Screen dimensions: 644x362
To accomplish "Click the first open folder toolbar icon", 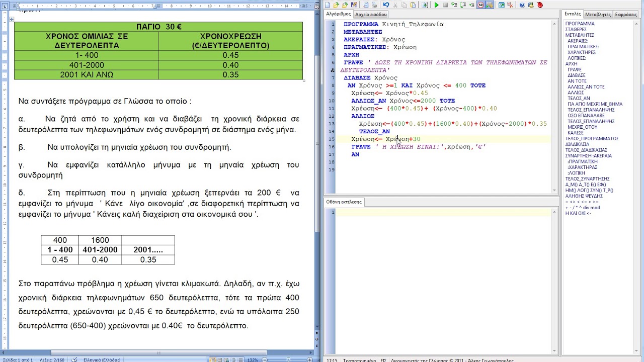I will (x=336, y=5).
